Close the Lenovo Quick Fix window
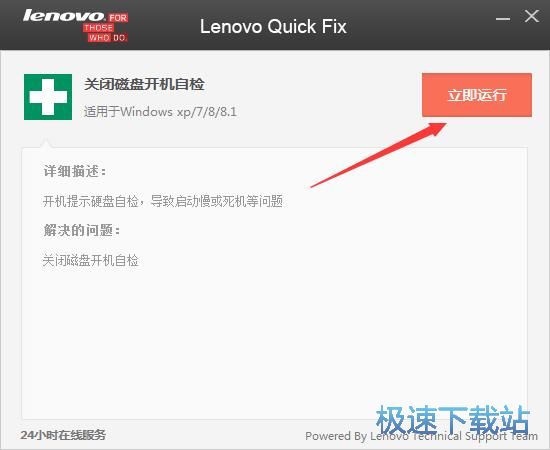Image resolution: width=550 pixels, height=450 pixels. (x=532, y=16)
